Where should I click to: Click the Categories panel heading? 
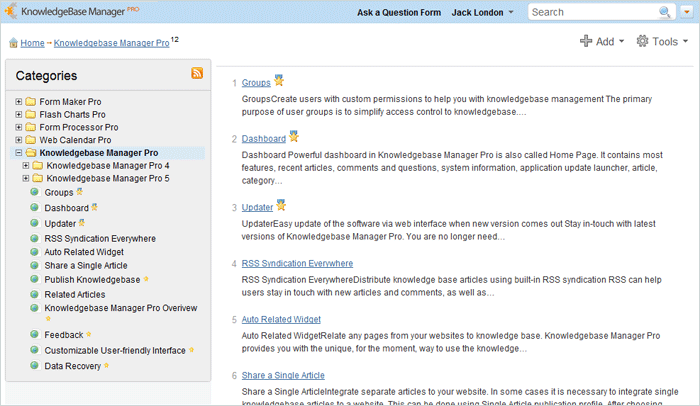click(46, 76)
